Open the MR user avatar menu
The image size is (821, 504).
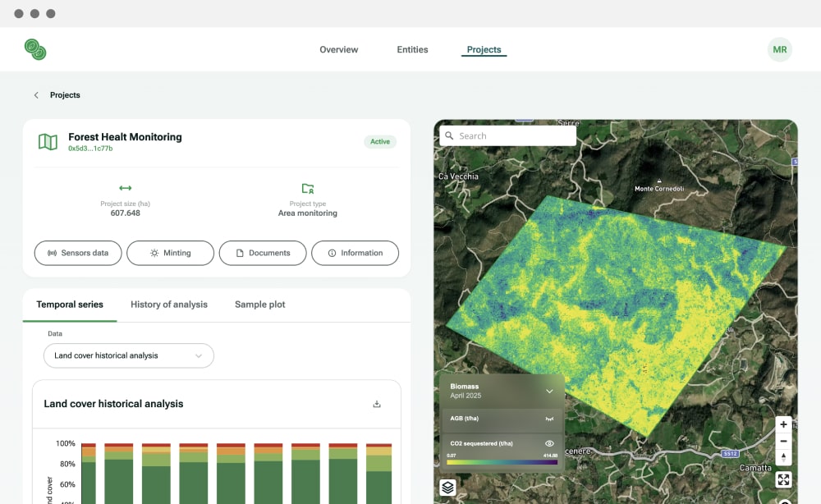(780, 50)
